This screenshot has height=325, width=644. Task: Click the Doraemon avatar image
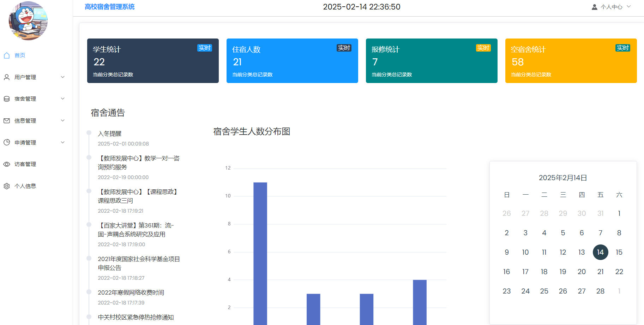pos(28,21)
